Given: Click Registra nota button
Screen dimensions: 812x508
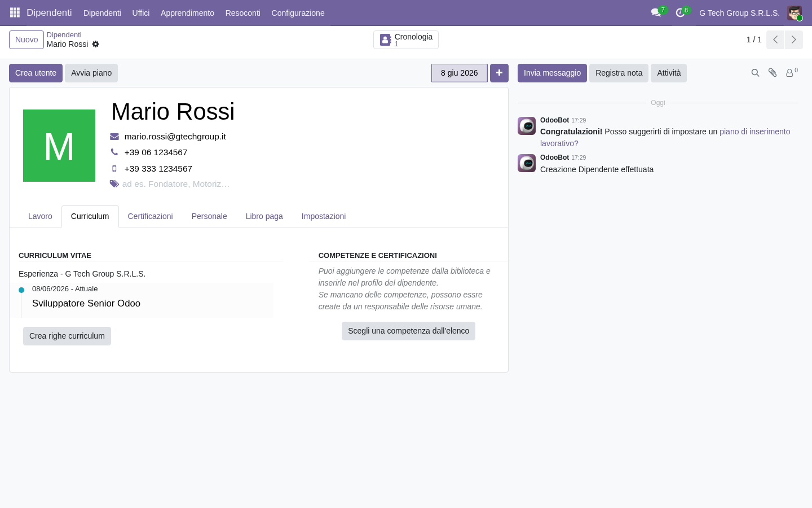Looking at the screenshot, I should tap(619, 73).
